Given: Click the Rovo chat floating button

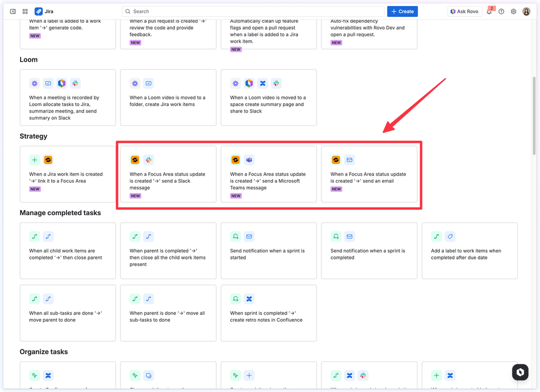Looking at the screenshot, I should point(520,372).
